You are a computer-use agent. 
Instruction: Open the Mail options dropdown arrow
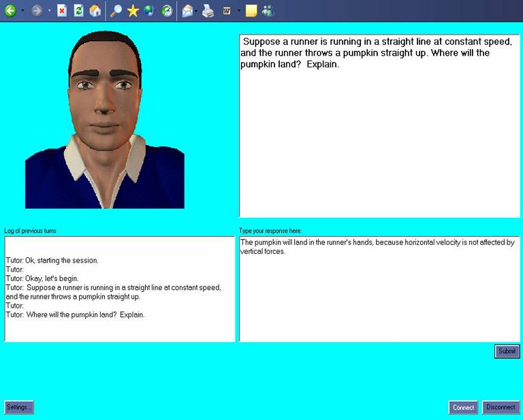click(196, 11)
